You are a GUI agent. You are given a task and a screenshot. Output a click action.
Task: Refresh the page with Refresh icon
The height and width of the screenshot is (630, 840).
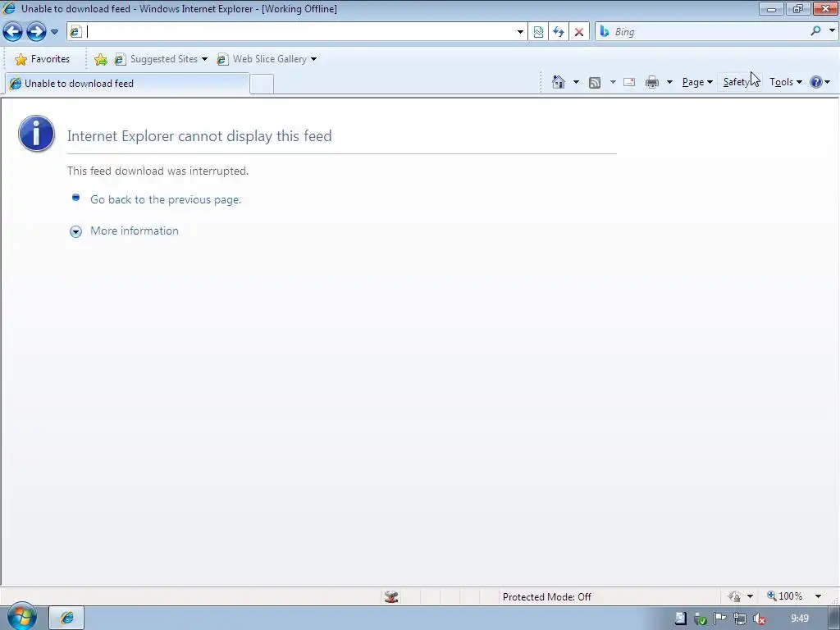pos(558,32)
